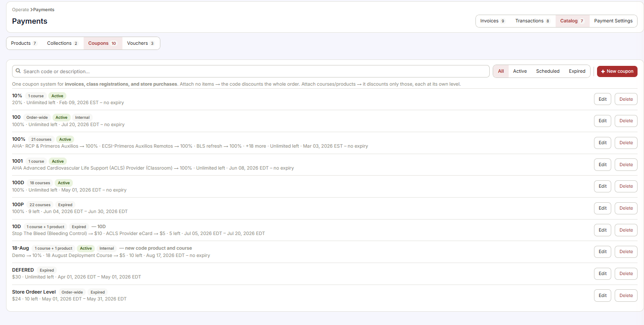The image size is (644, 325).
Task: Click the 22 courses badge
Action: pyautogui.click(x=40, y=205)
